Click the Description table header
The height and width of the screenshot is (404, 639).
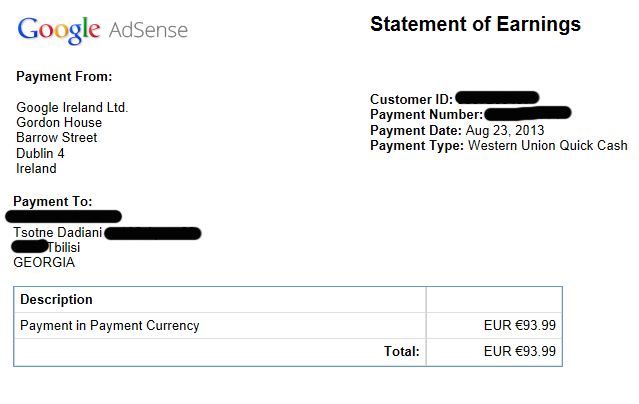click(56, 299)
